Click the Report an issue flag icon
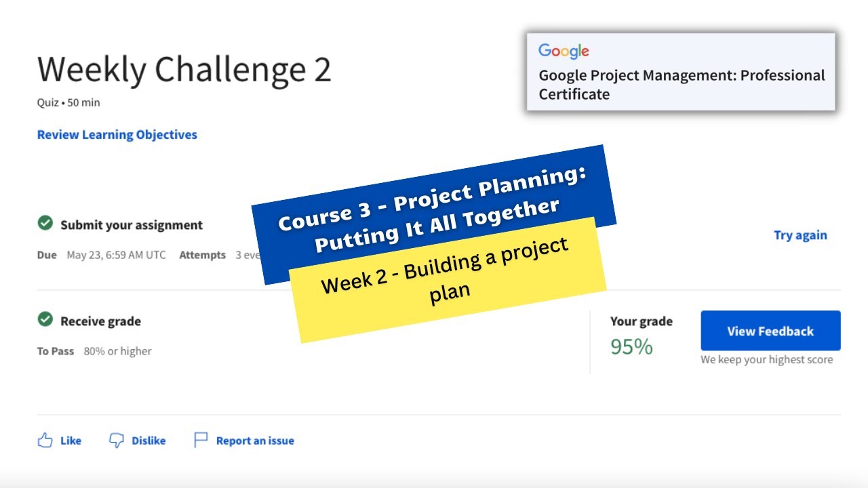Screen dimensions: 868x488 [x=201, y=441]
